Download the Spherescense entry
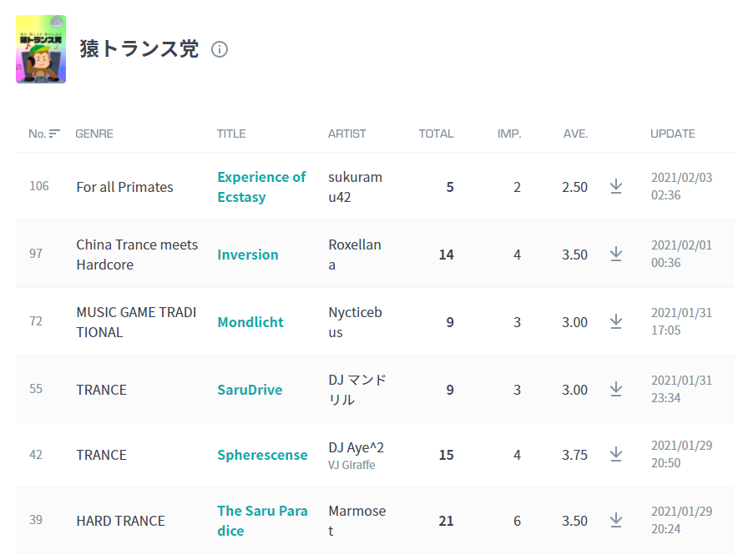 615,455
